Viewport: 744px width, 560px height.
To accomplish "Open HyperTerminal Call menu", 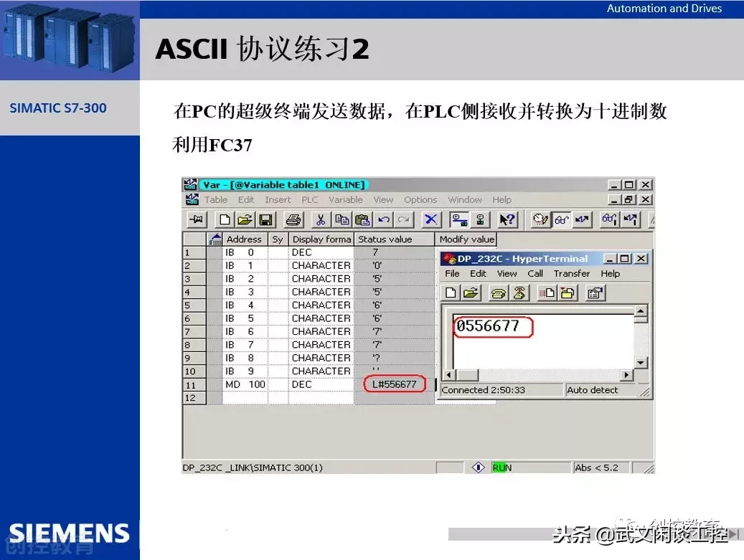I will (535, 274).
